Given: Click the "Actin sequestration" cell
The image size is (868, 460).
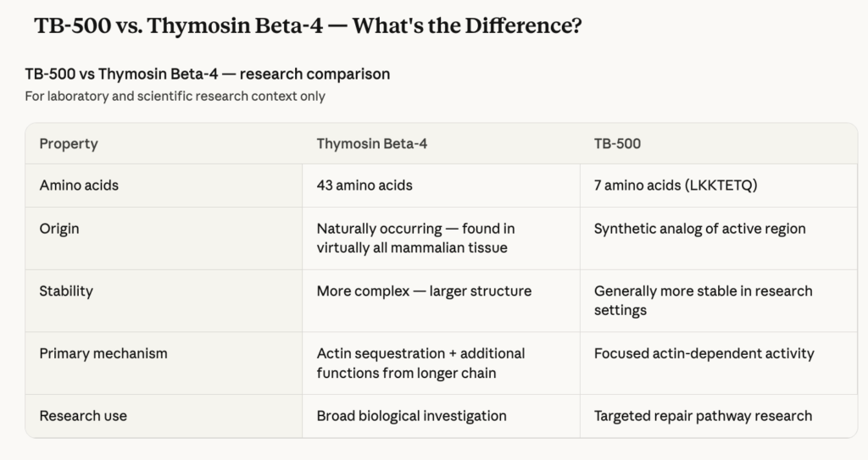Looking at the screenshot, I should [420, 363].
